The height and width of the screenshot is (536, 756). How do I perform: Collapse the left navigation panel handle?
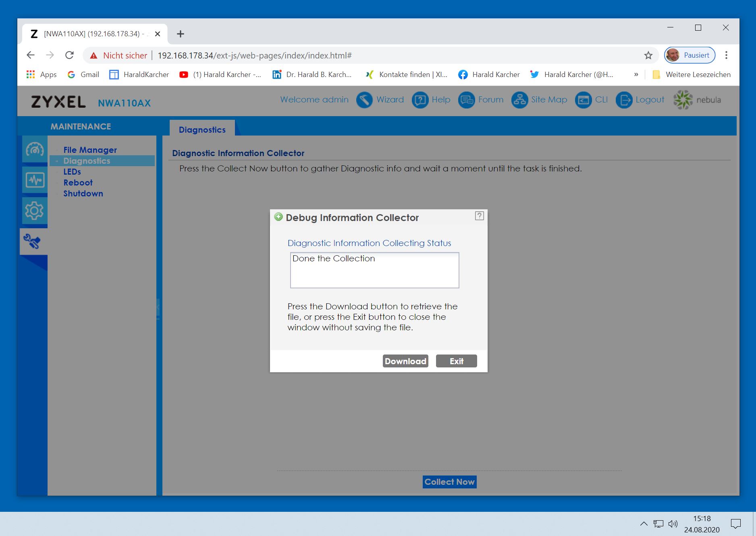click(158, 309)
